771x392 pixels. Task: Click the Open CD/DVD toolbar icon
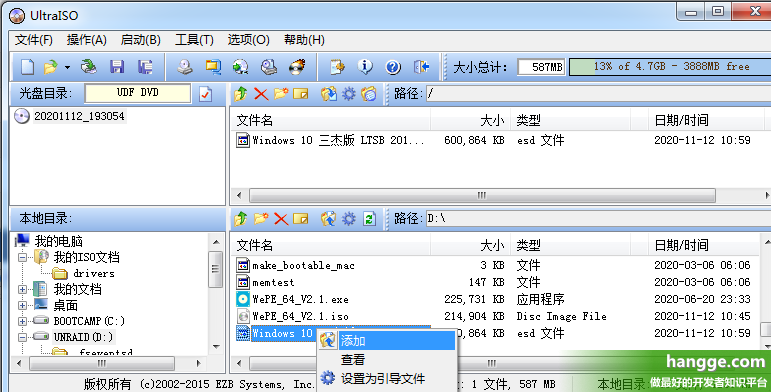[x=89, y=67]
